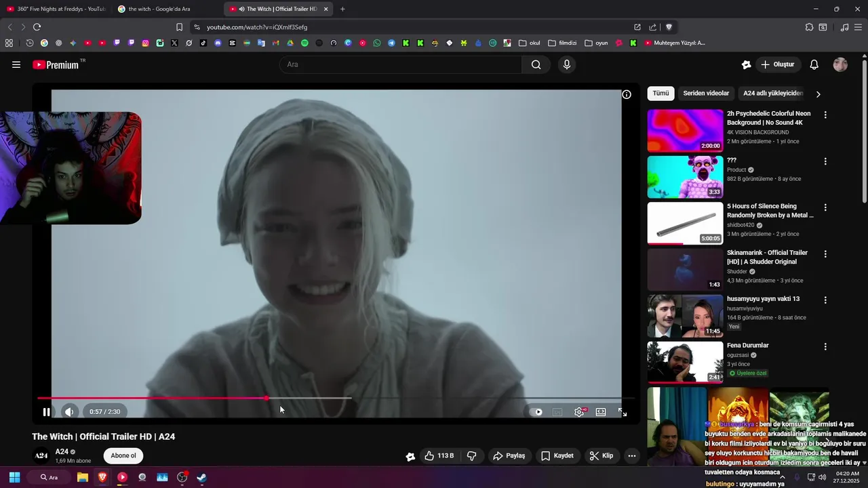Open the YouTube guide hamburger menu

[x=16, y=64]
